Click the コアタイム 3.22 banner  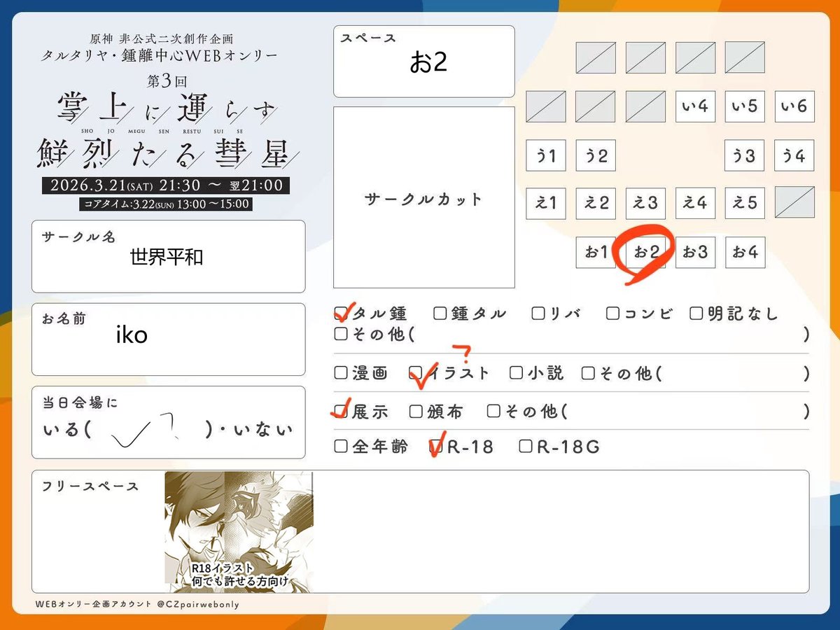coord(165,204)
